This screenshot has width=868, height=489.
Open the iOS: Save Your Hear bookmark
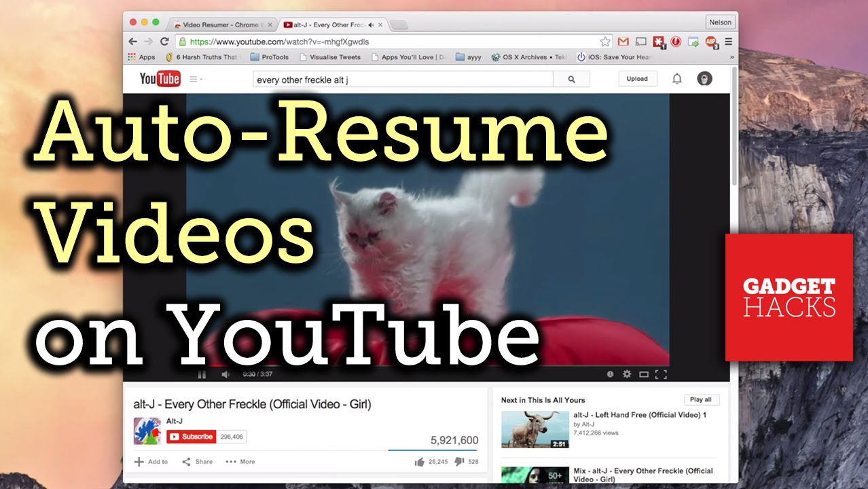(x=615, y=58)
